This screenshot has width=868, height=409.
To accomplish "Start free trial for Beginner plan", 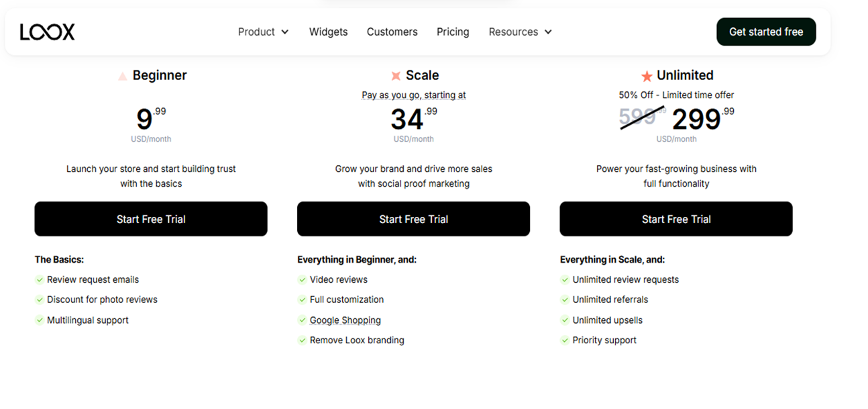I will [151, 219].
